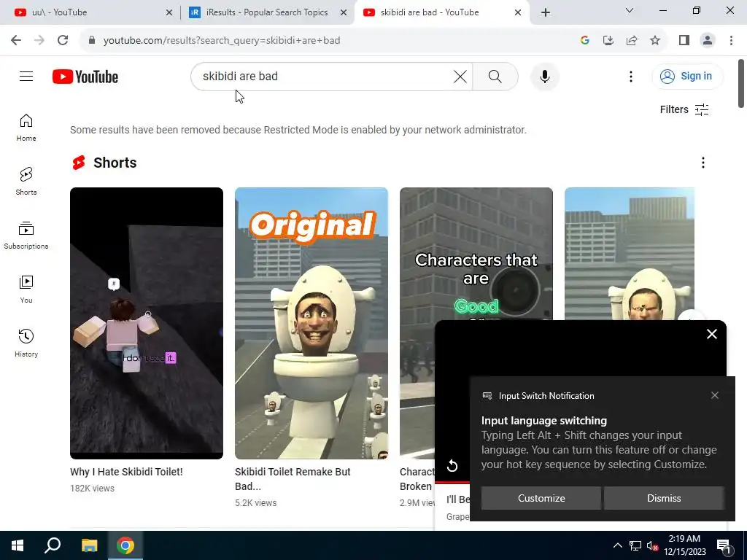This screenshot has width=747, height=560.
Task: Click into the YouTube search field
Action: tap(324, 76)
